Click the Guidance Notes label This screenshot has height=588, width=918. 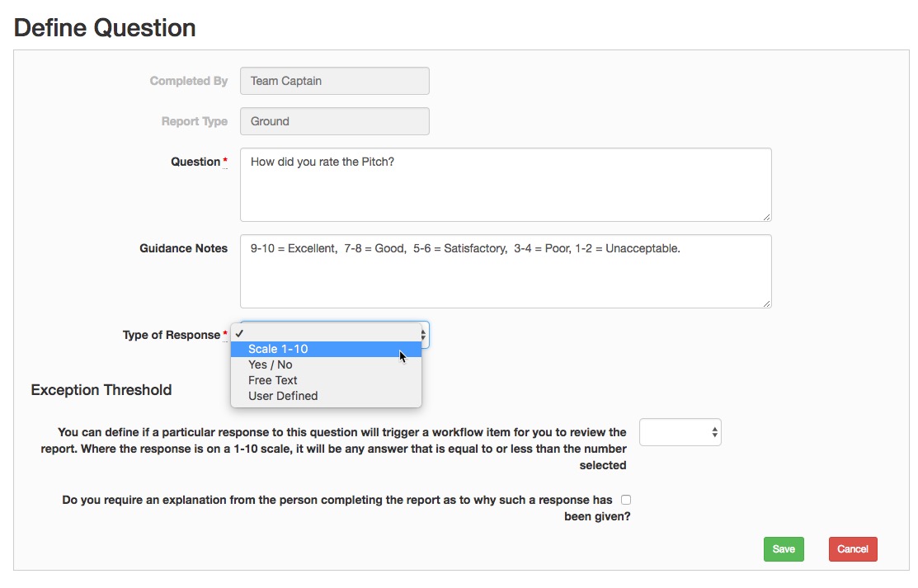[x=183, y=248]
